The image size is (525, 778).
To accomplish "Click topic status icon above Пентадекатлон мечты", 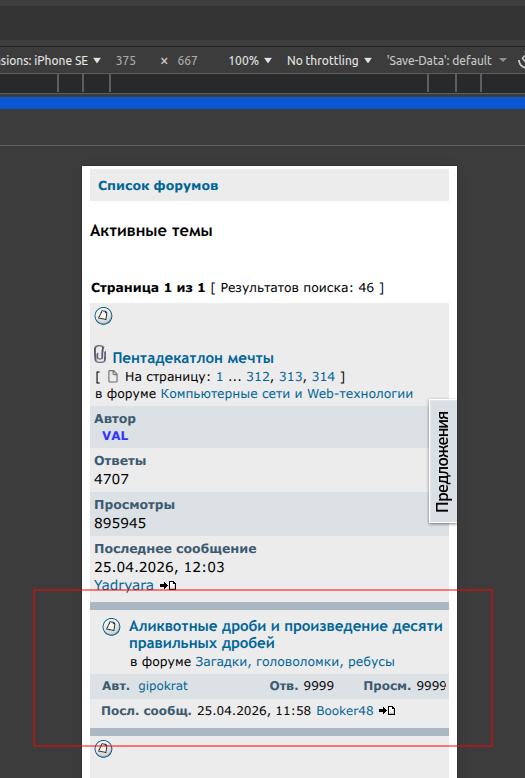I will click(x=103, y=316).
